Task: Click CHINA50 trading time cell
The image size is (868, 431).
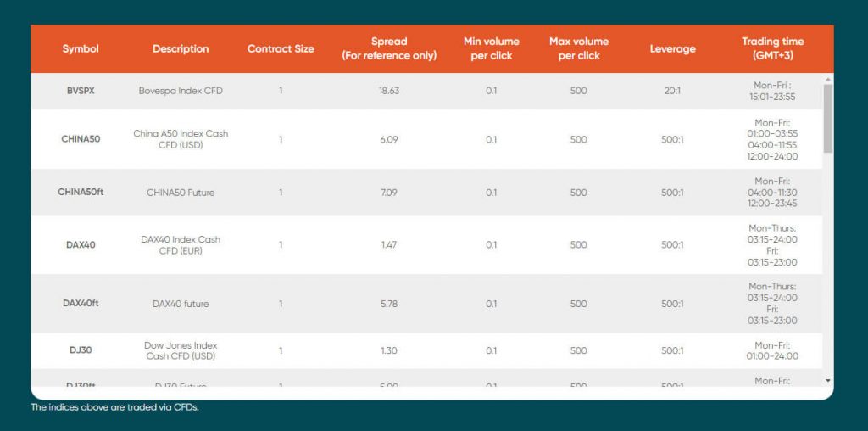Action: [772, 140]
